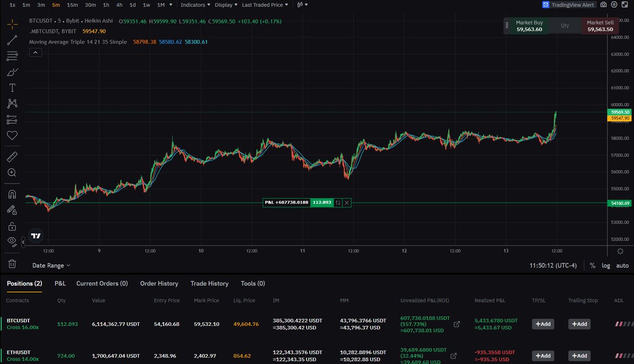Select the text annotation tool
634x364 pixels.
pyautogui.click(x=12, y=88)
